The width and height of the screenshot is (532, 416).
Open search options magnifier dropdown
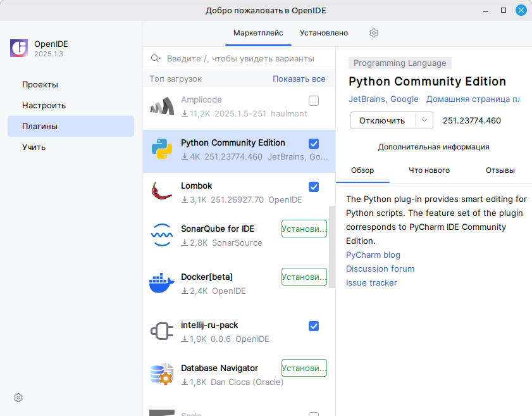click(156, 58)
